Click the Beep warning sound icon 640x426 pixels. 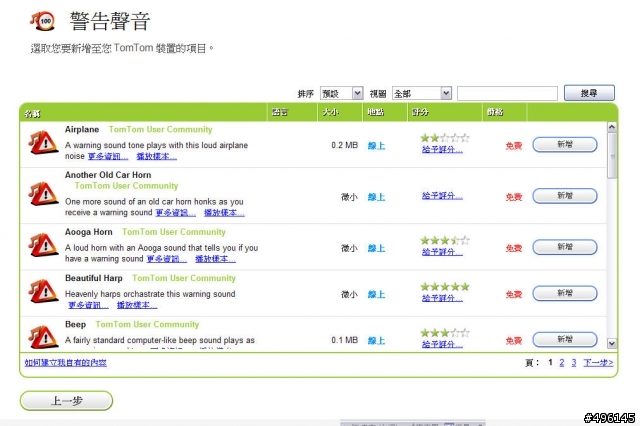[x=43, y=337]
